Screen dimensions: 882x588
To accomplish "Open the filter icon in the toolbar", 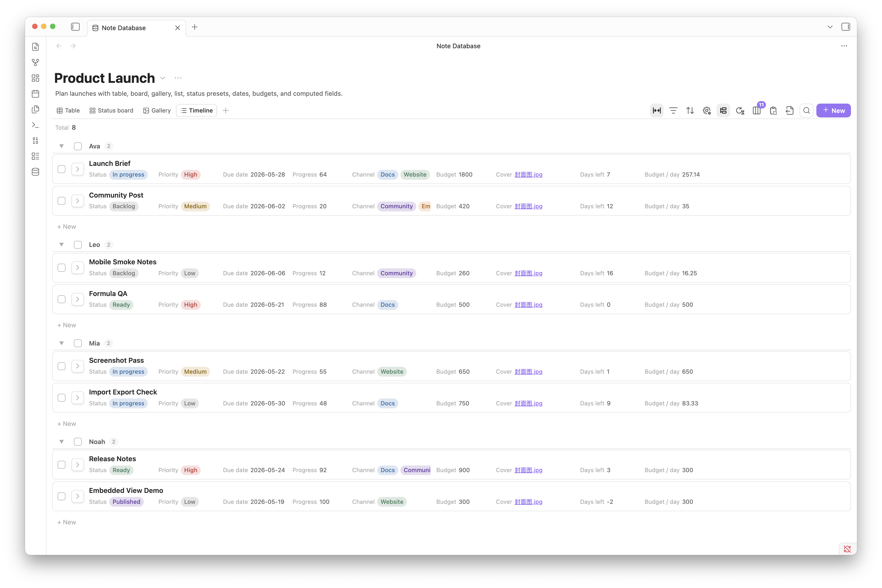I will tap(673, 111).
